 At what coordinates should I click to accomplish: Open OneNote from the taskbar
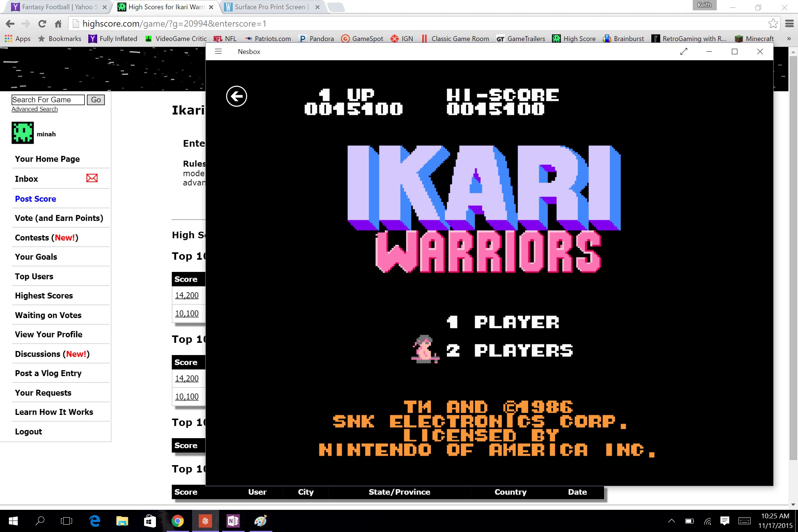tap(233, 521)
